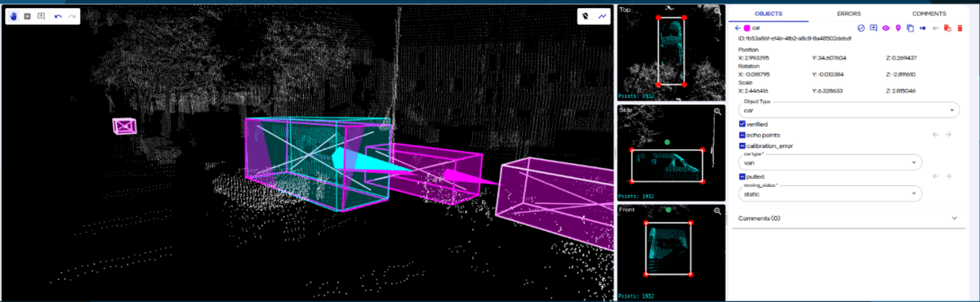The width and height of the screenshot is (980, 302).
Task: Click left arrow in echo points row
Action: coord(936,135)
